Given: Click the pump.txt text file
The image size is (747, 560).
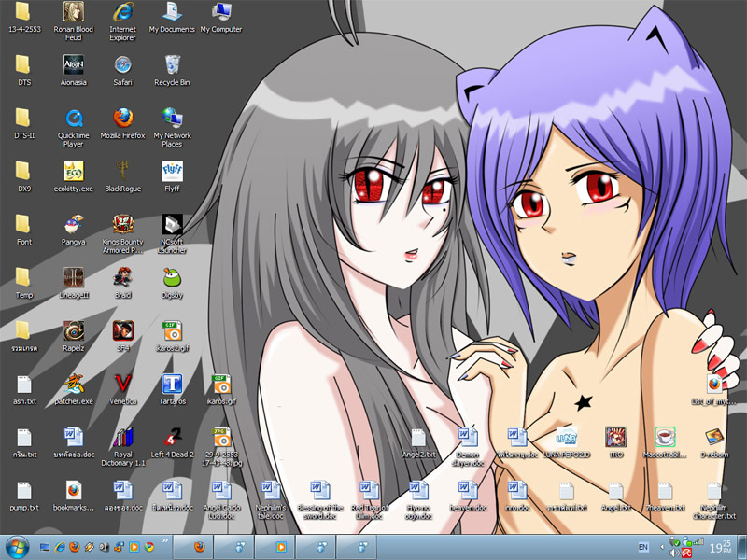Looking at the screenshot, I should tap(24, 496).
